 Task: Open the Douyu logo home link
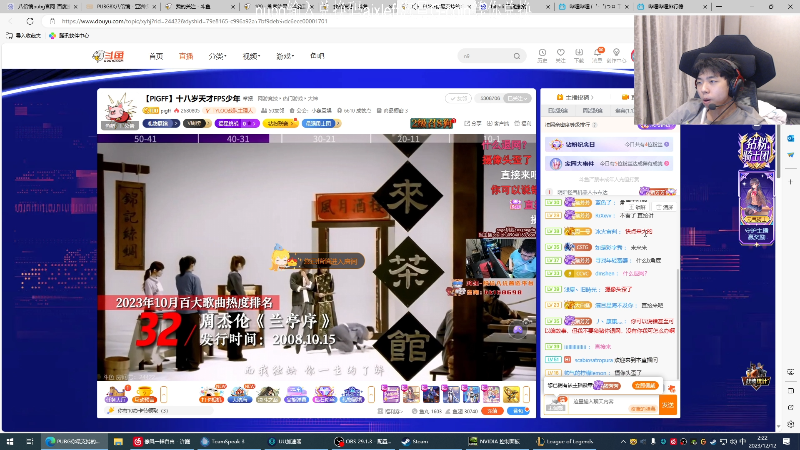(x=108, y=56)
